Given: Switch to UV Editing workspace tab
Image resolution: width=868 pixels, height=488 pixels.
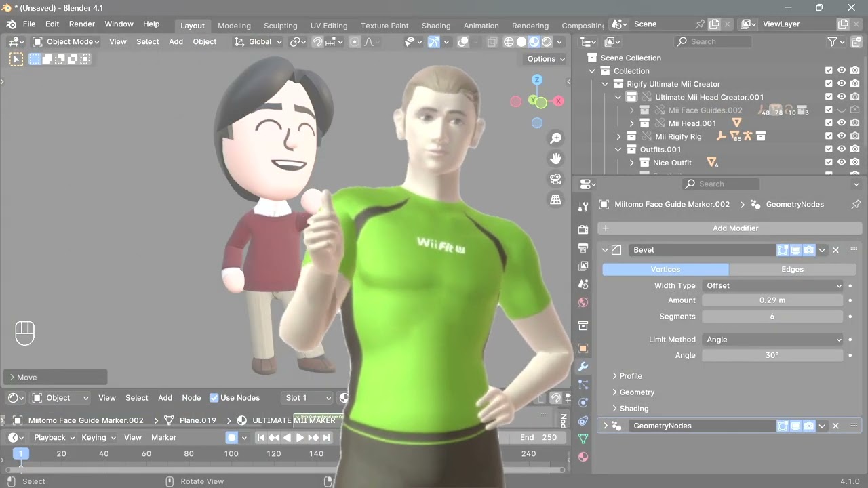Looking at the screenshot, I should click(x=329, y=26).
